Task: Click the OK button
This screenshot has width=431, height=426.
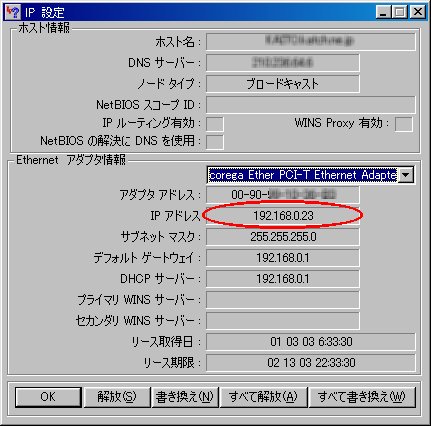Action: point(48,397)
